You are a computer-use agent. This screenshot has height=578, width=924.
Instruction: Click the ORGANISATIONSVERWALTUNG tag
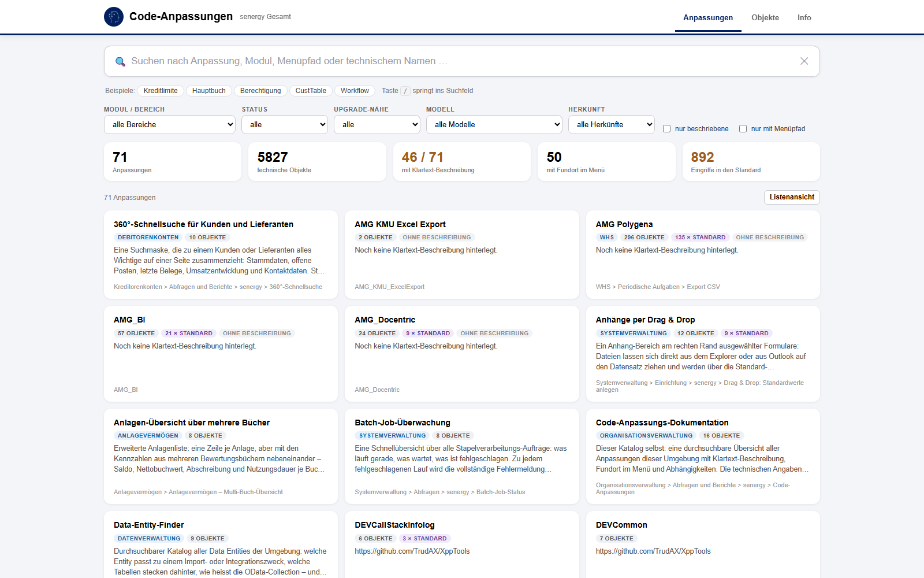[x=646, y=436]
